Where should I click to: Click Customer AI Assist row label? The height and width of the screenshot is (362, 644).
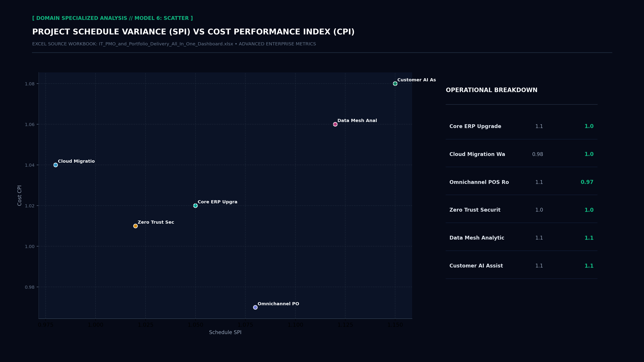476,266
